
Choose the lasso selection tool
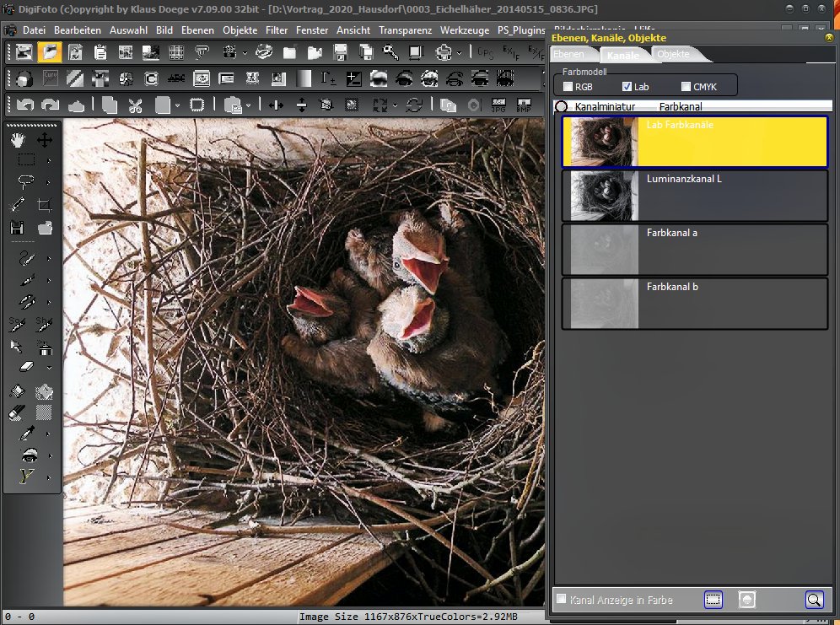coord(25,182)
